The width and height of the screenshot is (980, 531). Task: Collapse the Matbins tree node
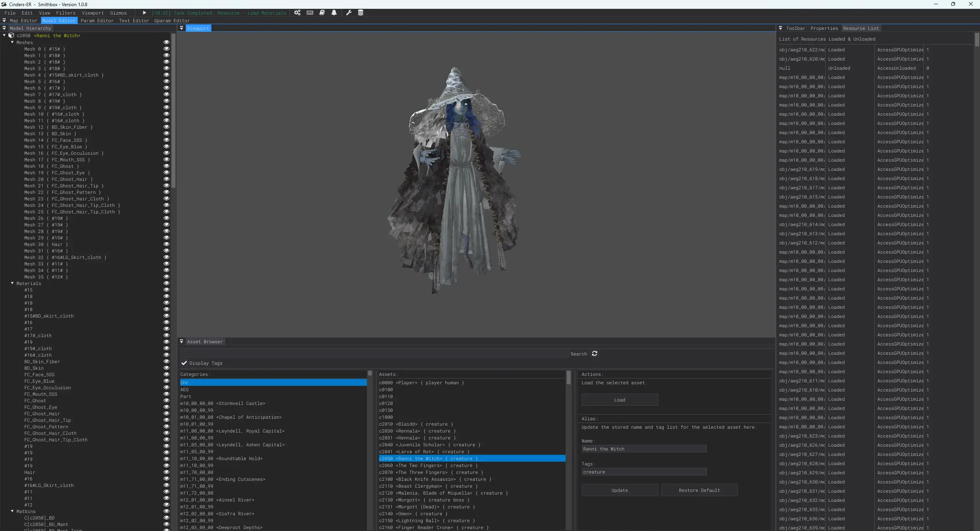pos(12,511)
